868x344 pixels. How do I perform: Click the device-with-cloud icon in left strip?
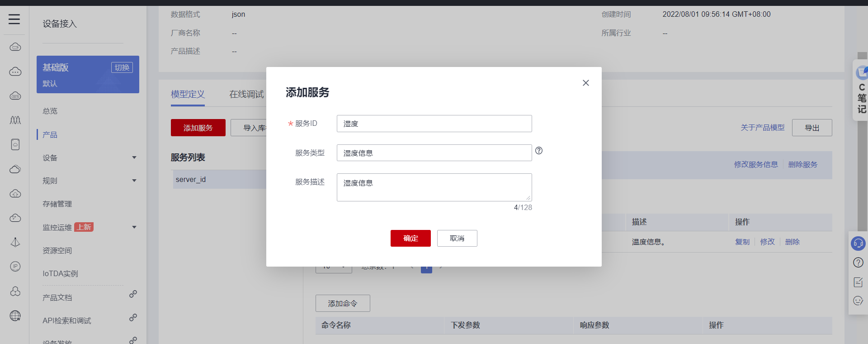(x=15, y=144)
